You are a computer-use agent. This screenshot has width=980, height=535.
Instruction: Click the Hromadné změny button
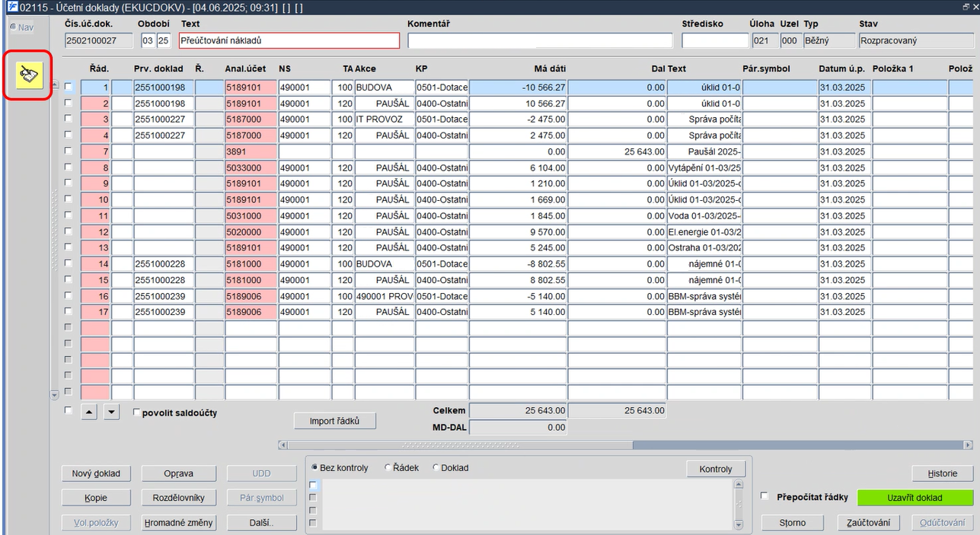(x=179, y=523)
